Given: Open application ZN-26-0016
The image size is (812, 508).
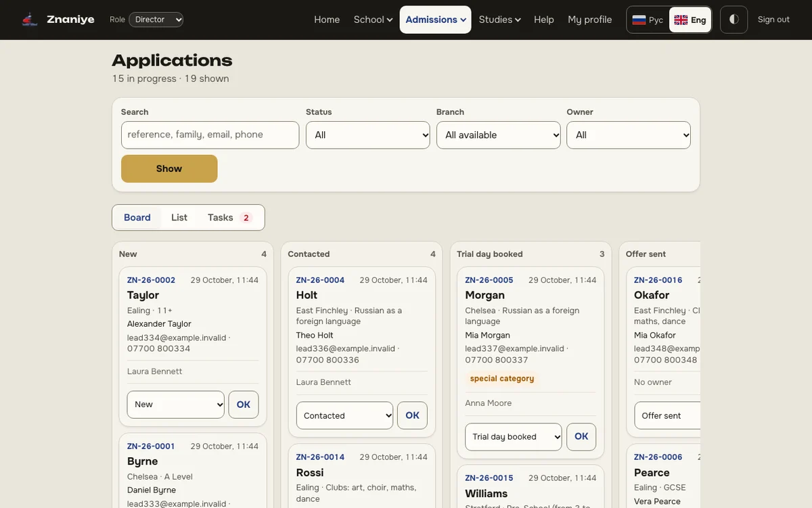Looking at the screenshot, I should (x=658, y=280).
